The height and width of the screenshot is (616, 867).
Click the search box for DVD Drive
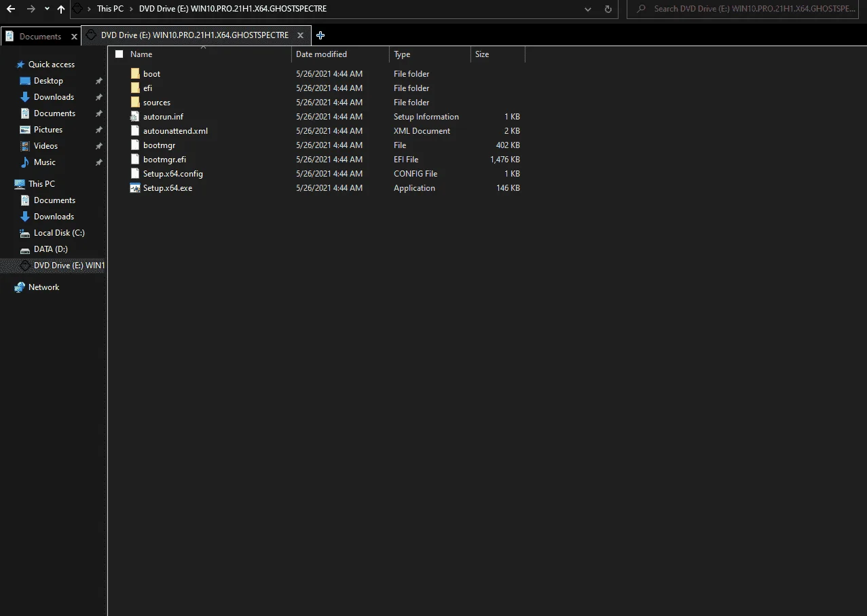[743, 9]
